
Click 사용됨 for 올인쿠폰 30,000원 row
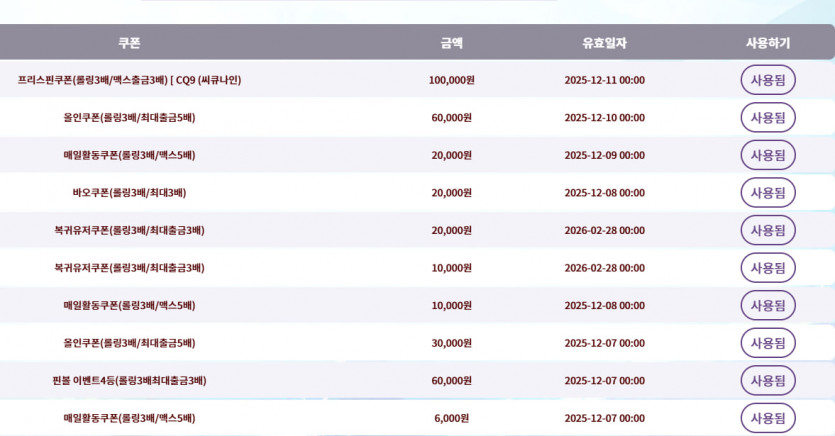point(767,343)
